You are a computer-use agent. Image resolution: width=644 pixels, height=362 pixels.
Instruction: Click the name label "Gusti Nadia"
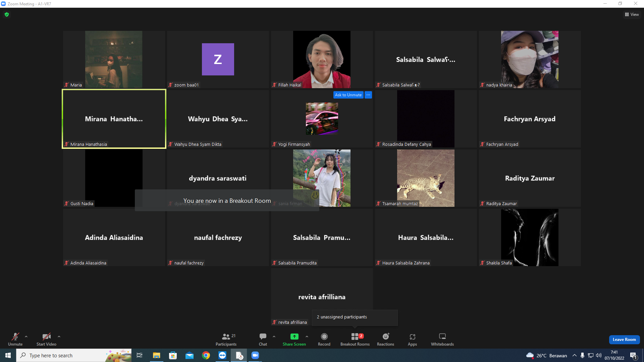coord(82,204)
